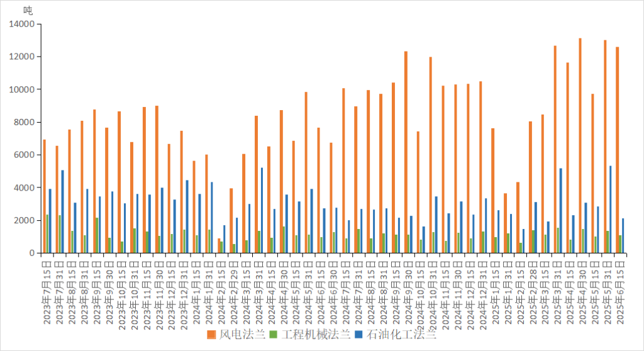Click the orange bar for 2024年2月15日
Image resolution: width=644 pixels, height=351 pixels.
(219, 246)
